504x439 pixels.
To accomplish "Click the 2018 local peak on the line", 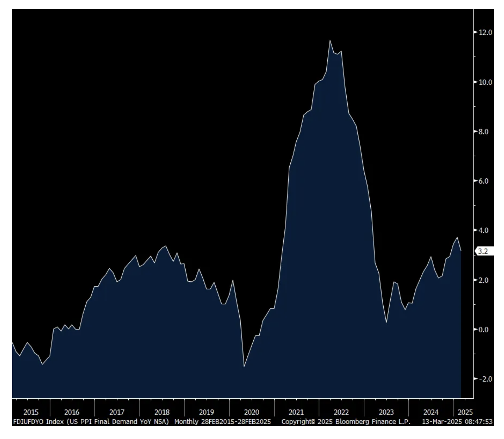I will (x=165, y=246).
